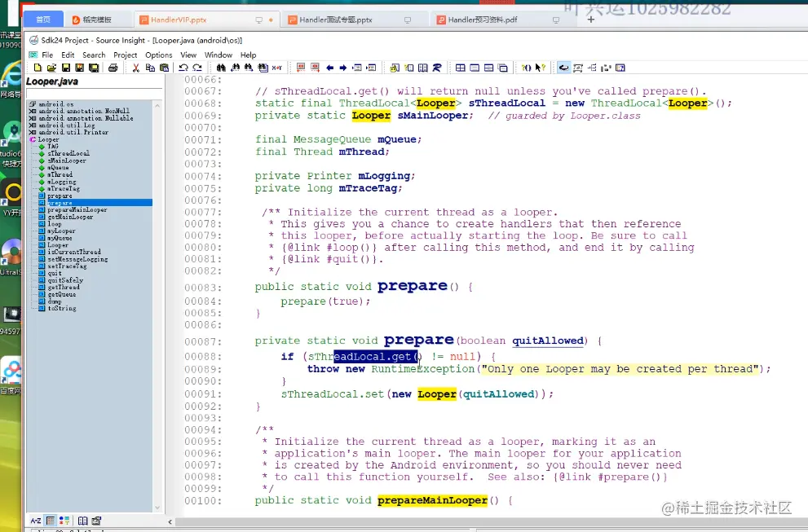Click the Relation Window tree icon
808x532 pixels.
pyautogui.click(x=592, y=68)
